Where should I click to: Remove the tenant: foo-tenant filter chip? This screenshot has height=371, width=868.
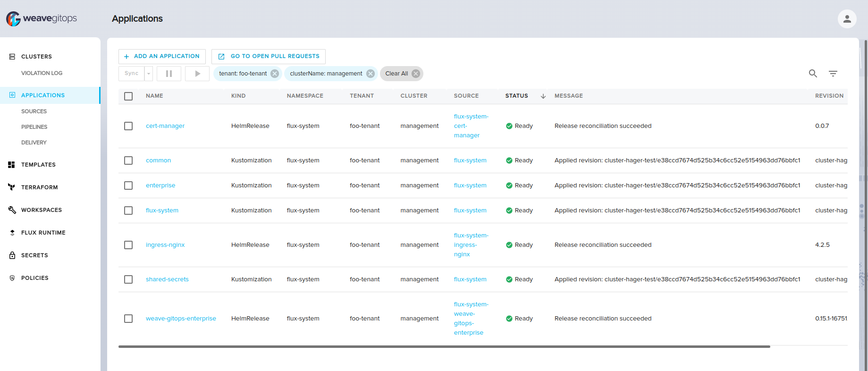click(x=275, y=74)
